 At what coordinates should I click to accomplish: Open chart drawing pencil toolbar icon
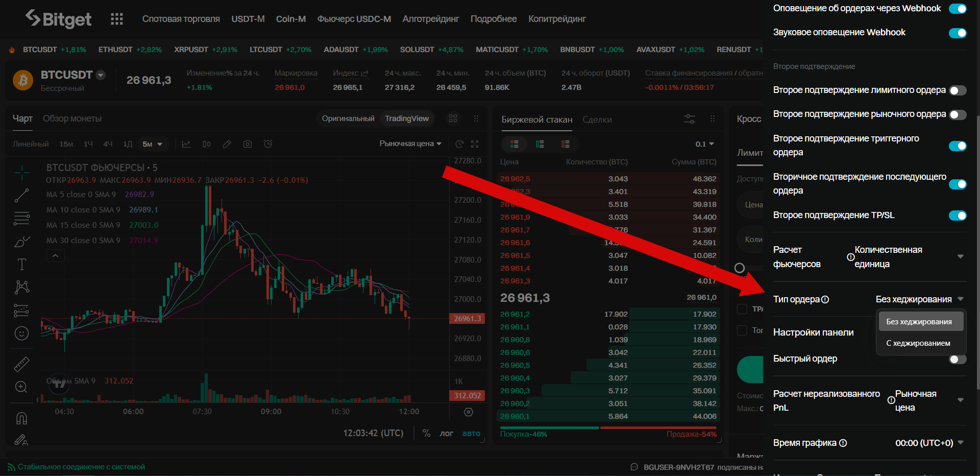[x=227, y=144]
